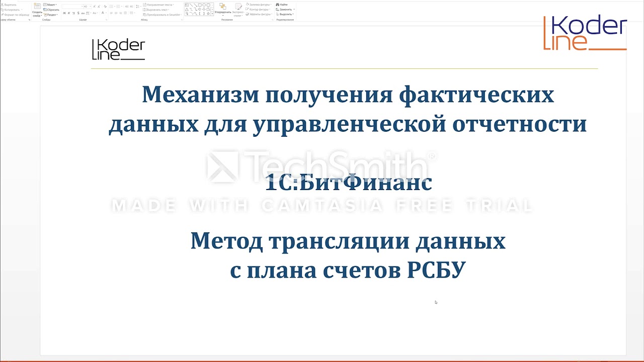Align text right

pyautogui.click(x=121, y=13)
